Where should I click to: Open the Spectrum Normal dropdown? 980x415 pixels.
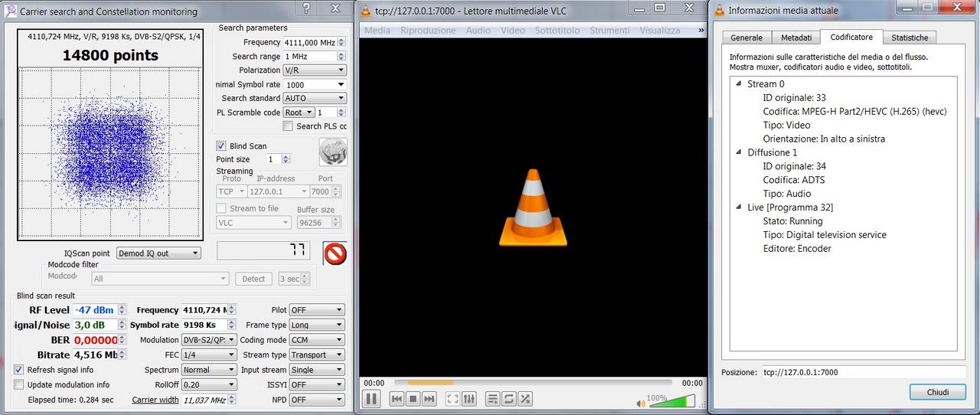tap(208, 369)
